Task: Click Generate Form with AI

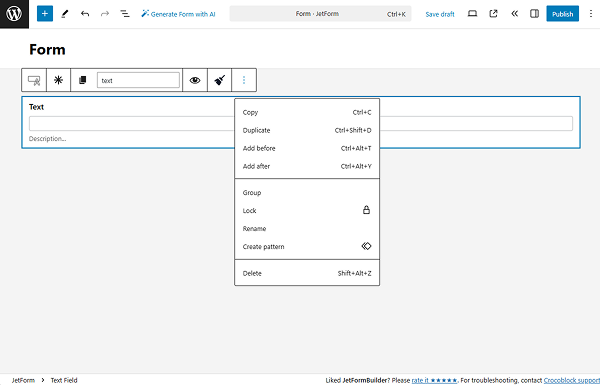Action: pyautogui.click(x=178, y=14)
